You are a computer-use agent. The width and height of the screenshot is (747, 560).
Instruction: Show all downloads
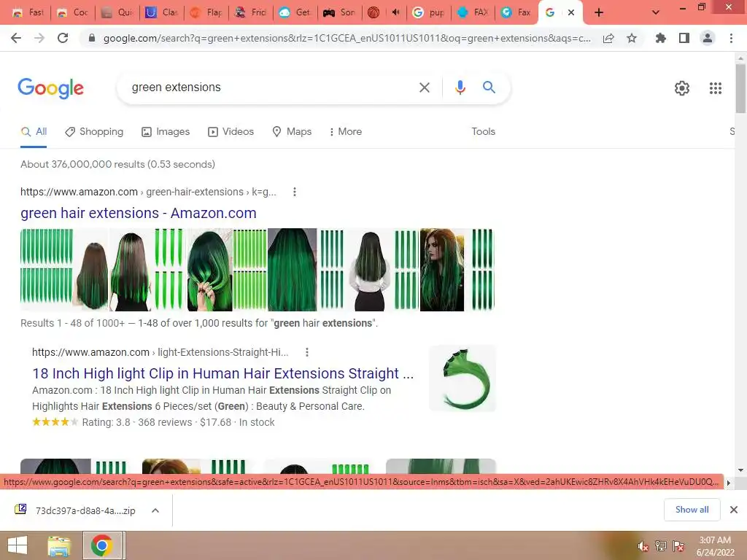[x=692, y=510]
